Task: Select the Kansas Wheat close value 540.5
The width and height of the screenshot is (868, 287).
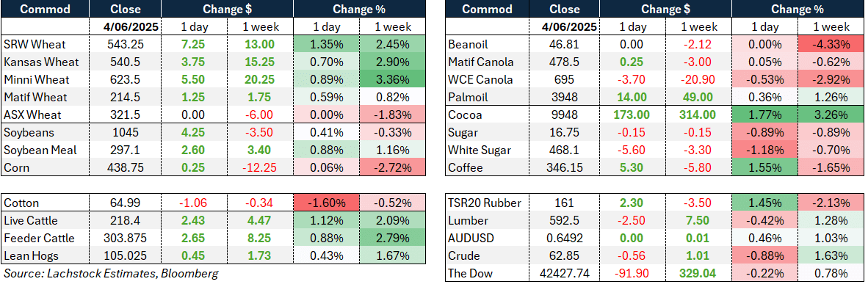Action: click(x=125, y=62)
